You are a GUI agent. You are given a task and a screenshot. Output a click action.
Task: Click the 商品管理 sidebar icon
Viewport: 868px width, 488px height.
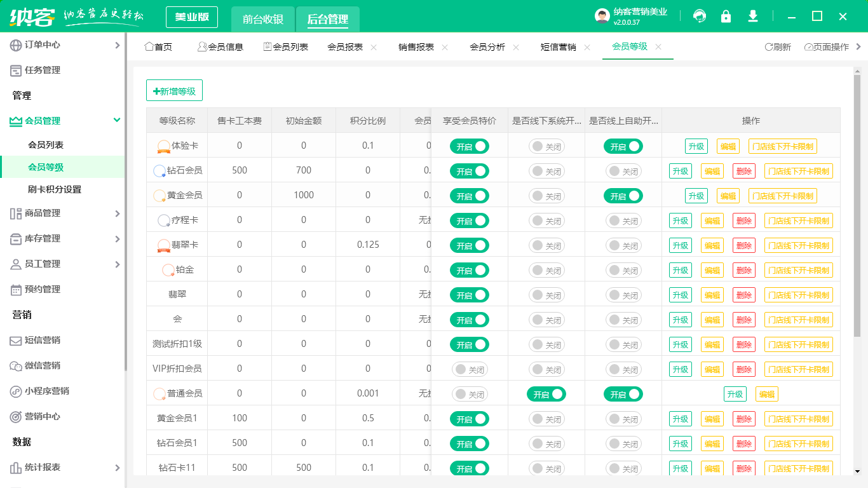click(16, 213)
